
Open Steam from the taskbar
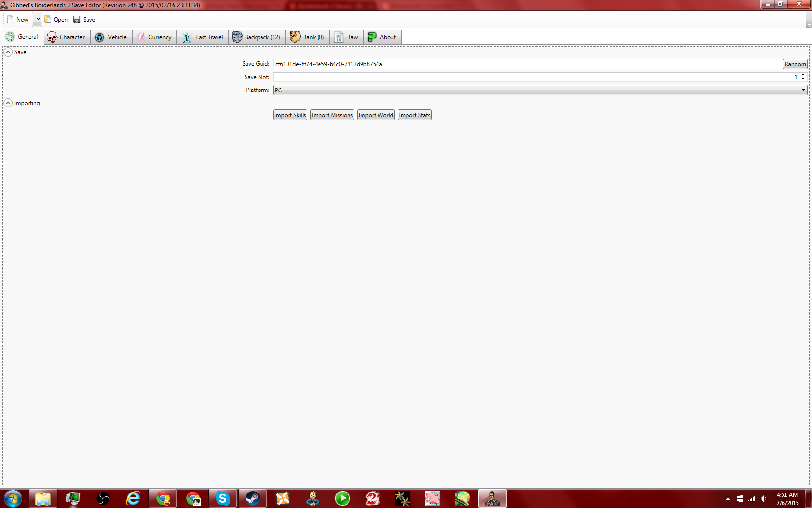pos(253,498)
